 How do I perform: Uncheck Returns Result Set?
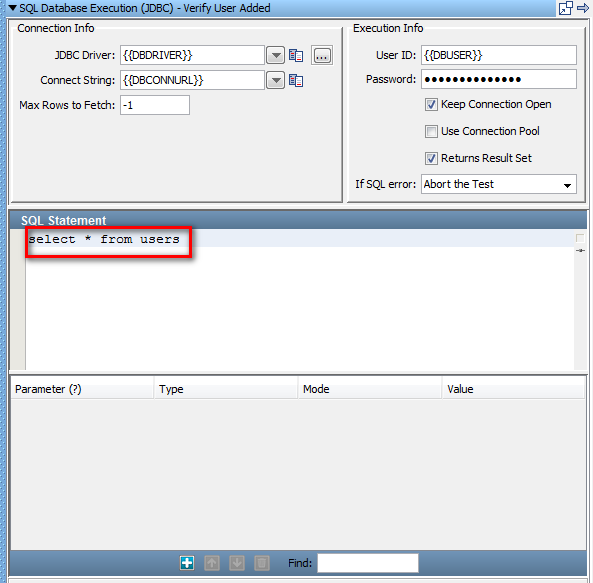tap(431, 158)
